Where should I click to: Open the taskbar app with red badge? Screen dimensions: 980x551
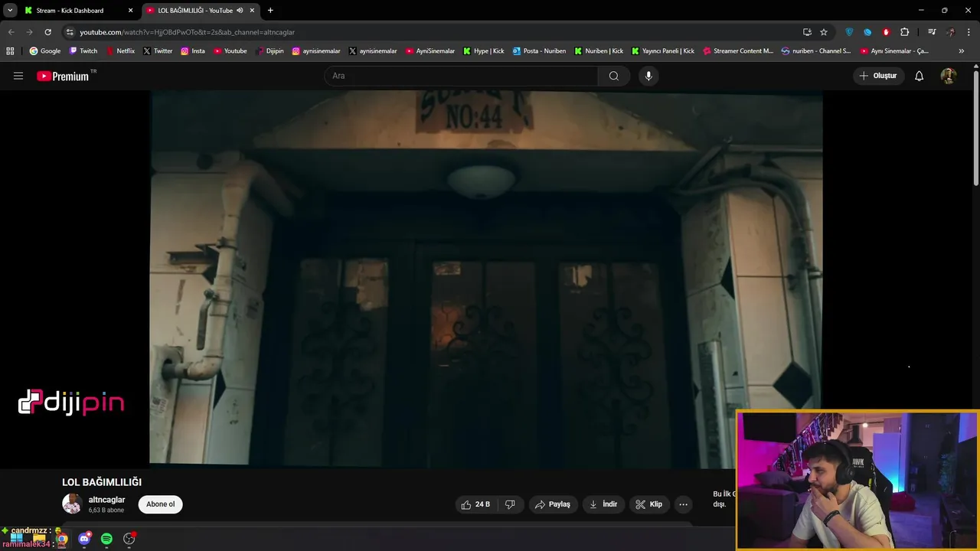[129, 539]
